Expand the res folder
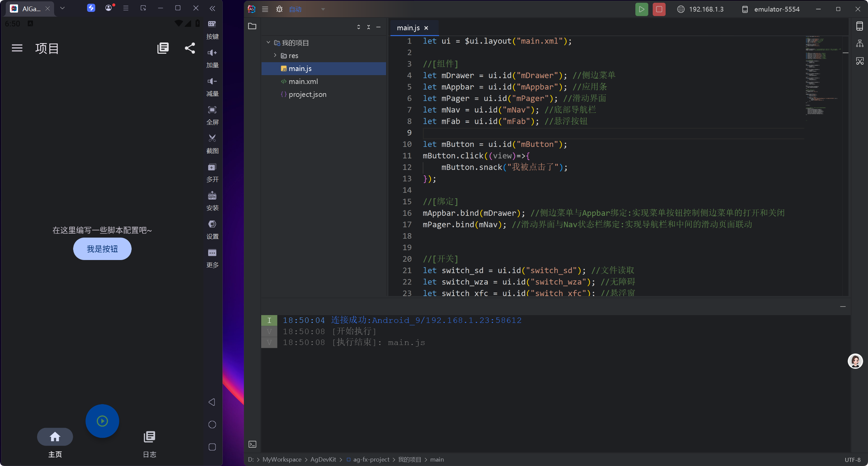The image size is (868, 466). (275, 55)
